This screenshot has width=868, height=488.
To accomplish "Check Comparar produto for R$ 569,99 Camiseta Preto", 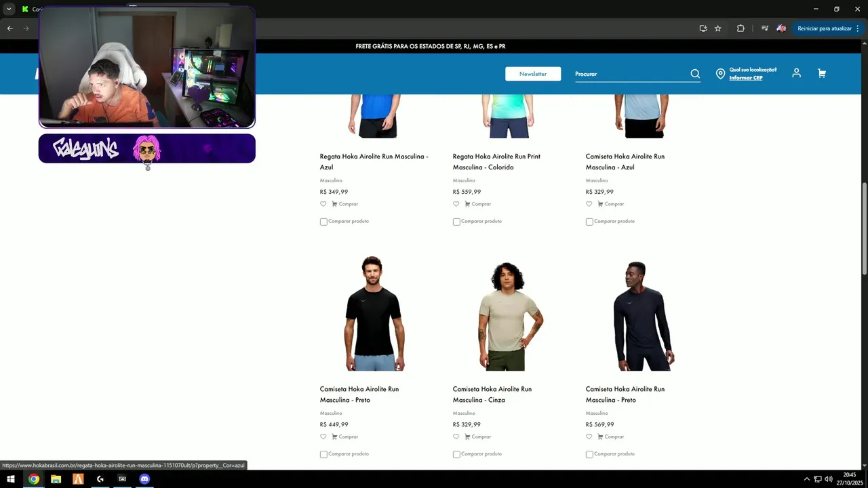I will [589, 454].
